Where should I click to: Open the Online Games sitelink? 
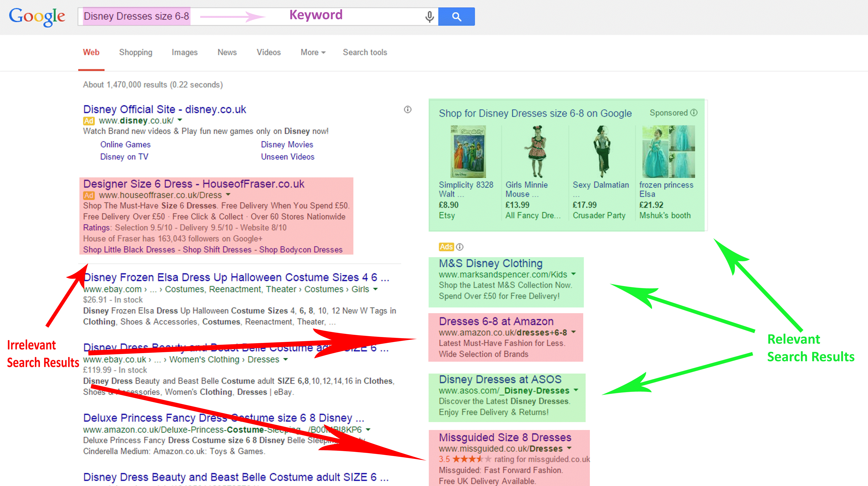coord(125,145)
